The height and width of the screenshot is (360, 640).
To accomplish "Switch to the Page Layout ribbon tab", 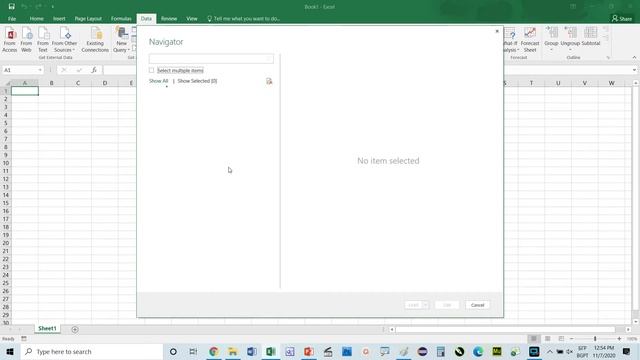I will click(x=88, y=19).
